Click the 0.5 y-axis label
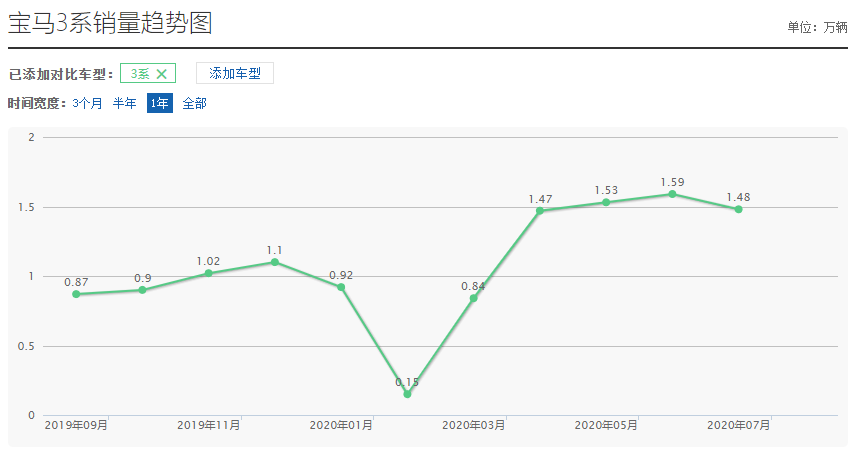Viewport: 853px width, 458px height. pos(26,346)
